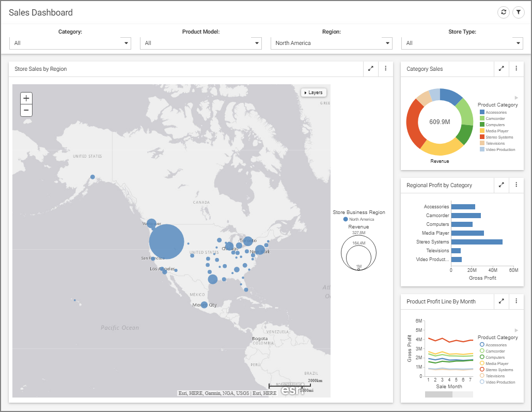Screen dimensions: 532x412
Task: Zoom out on the map
Action: [x=26, y=110]
